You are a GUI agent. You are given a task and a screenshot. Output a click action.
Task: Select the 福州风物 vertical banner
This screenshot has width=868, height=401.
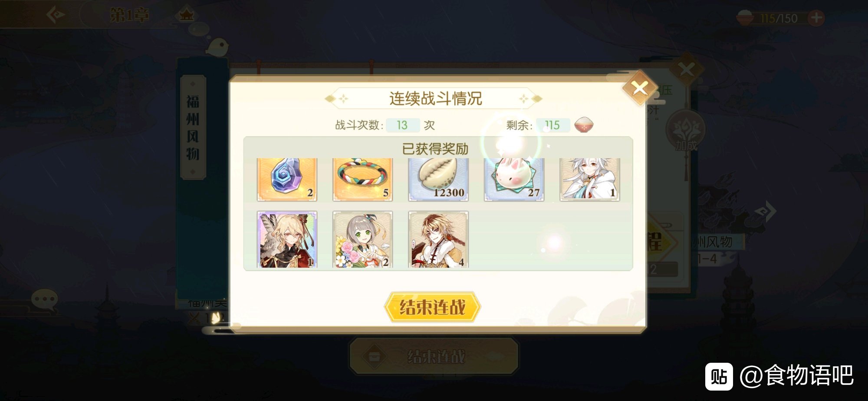click(193, 127)
